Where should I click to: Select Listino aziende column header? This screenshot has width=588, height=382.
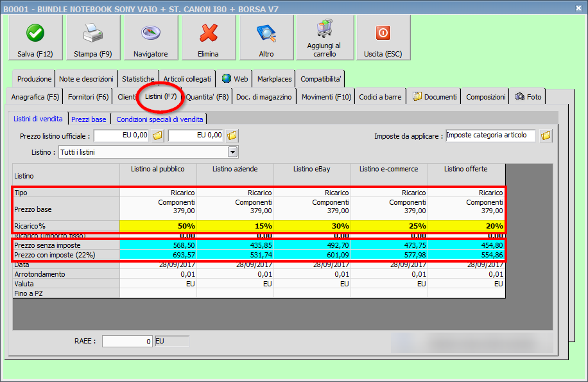click(x=235, y=175)
